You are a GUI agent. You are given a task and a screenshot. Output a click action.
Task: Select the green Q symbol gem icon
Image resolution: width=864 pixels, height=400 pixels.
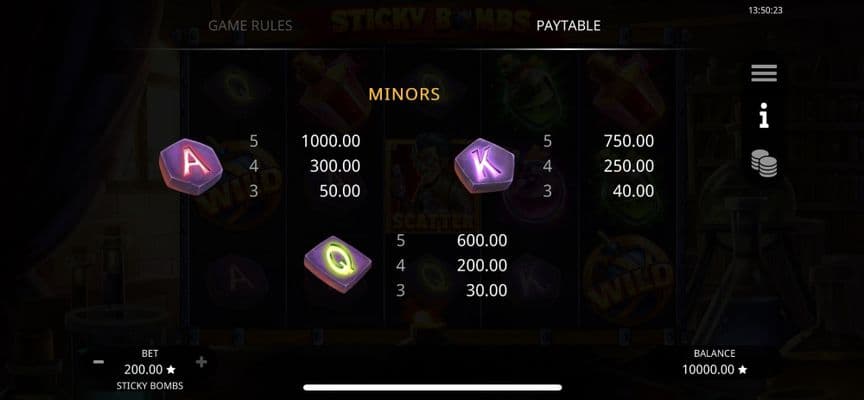coord(338,264)
